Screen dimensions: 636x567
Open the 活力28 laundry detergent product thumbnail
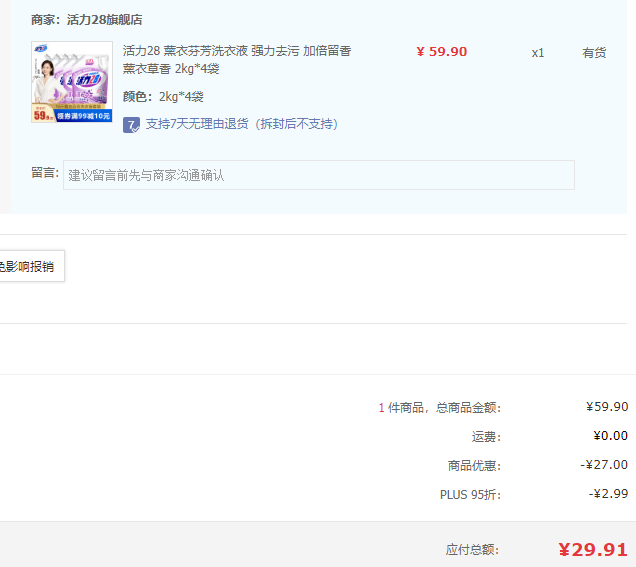pyautogui.click(x=72, y=82)
